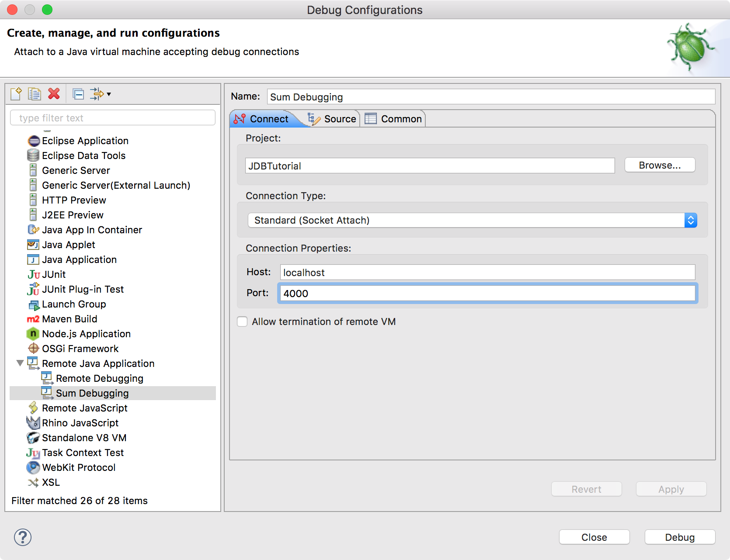Click the Revert button
Screen dimensions: 730x560
[587, 489]
